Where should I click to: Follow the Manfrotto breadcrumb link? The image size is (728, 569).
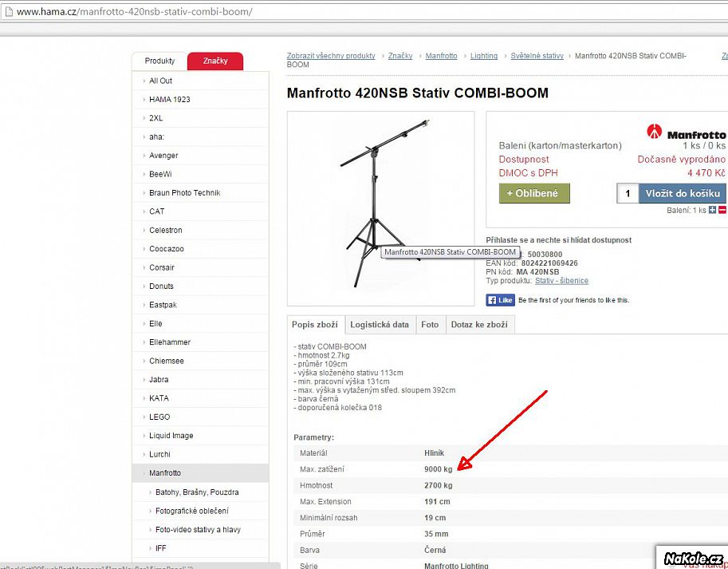click(441, 56)
